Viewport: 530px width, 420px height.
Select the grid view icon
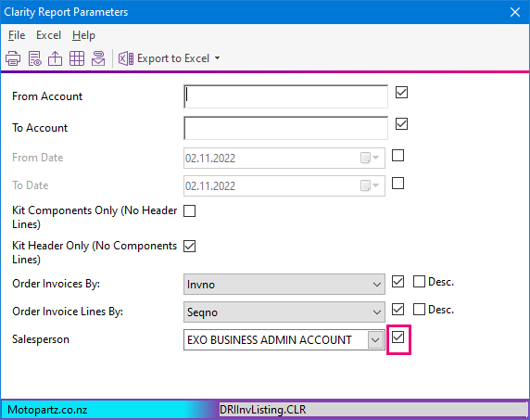pyautogui.click(x=77, y=58)
